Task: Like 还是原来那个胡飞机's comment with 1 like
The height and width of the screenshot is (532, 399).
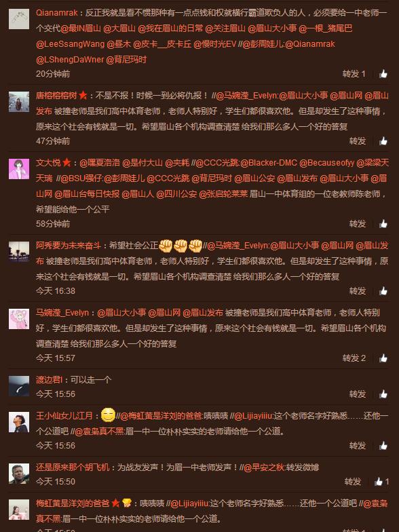Action: click(381, 482)
